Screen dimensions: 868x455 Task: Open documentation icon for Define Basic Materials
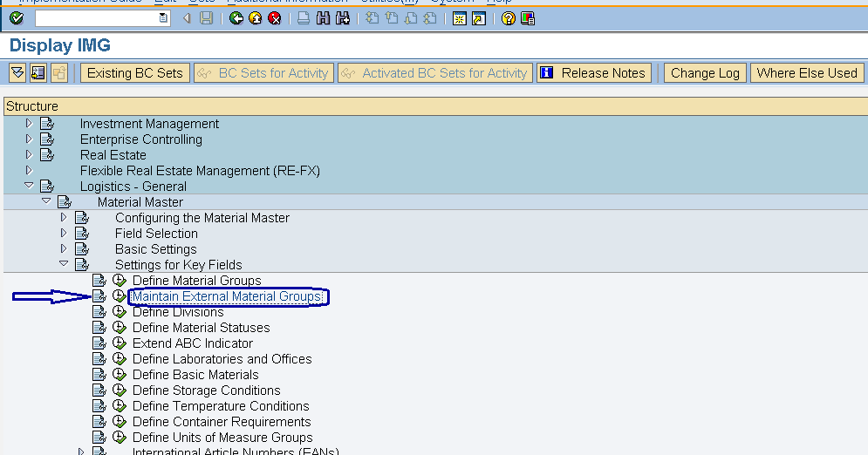click(99, 375)
